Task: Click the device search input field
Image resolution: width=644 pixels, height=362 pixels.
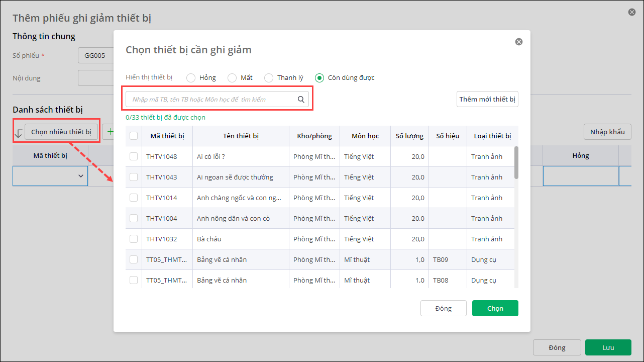Action: [x=211, y=100]
